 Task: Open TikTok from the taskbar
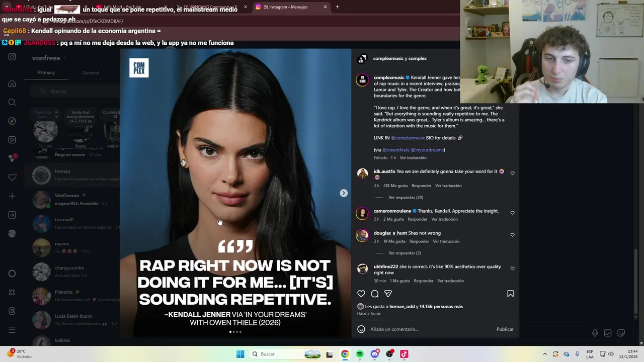coord(404,354)
